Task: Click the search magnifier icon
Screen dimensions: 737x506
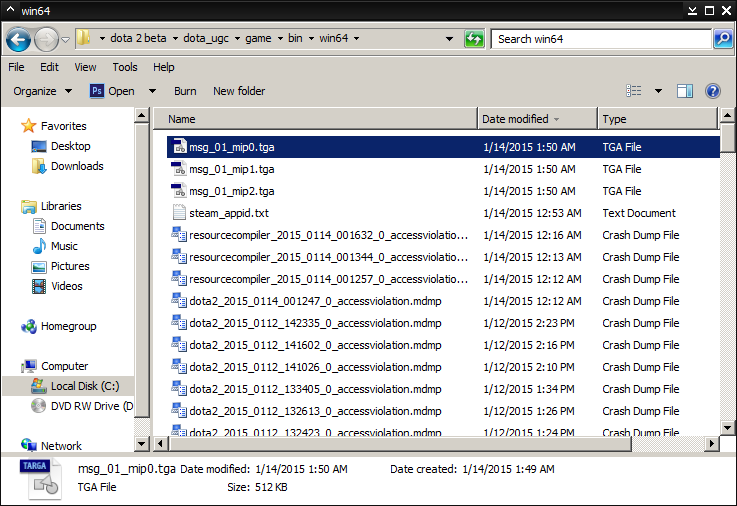Action: tap(723, 39)
